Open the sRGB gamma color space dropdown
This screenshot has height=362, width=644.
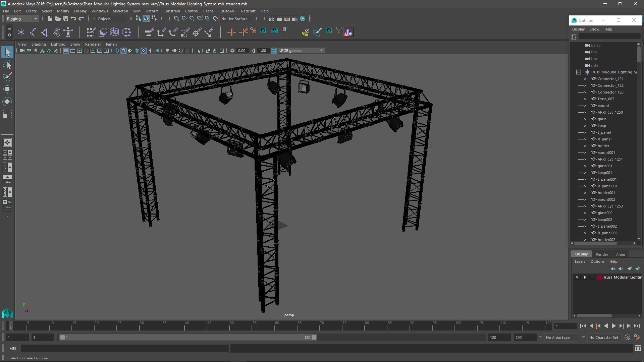click(321, 51)
